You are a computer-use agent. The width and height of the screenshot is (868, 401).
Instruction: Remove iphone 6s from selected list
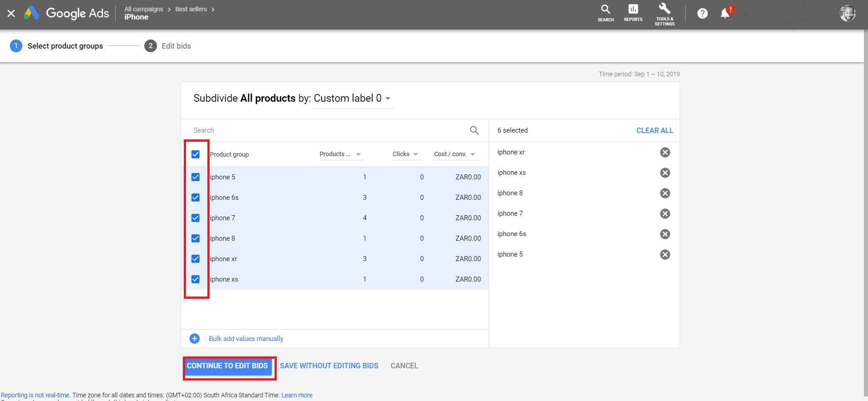pyautogui.click(x=665, y=234)
